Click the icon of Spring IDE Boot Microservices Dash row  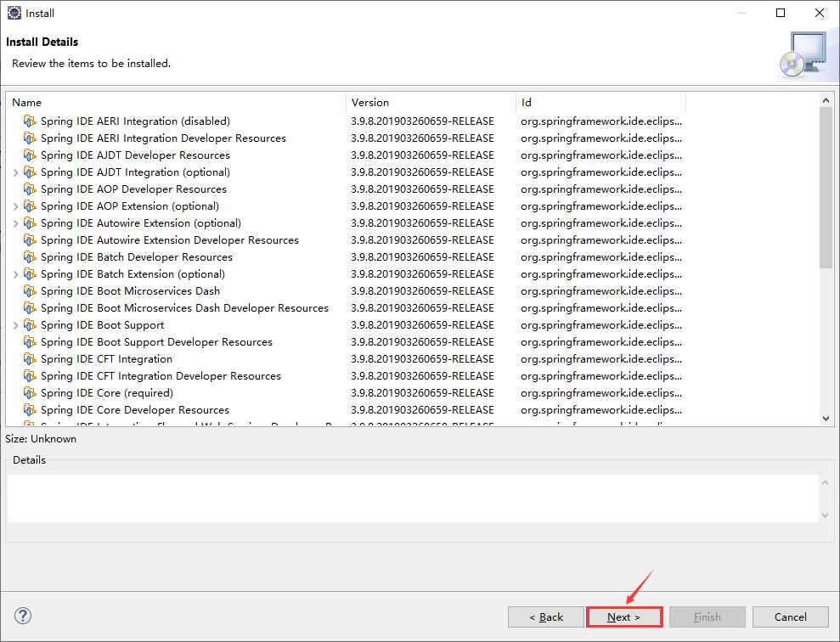tap(30, 291)
